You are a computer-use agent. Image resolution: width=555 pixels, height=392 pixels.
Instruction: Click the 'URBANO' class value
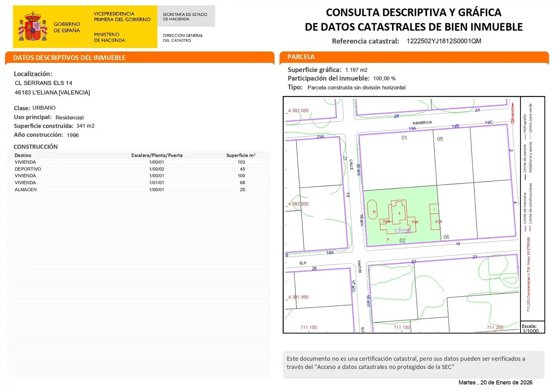click(44, 108)
